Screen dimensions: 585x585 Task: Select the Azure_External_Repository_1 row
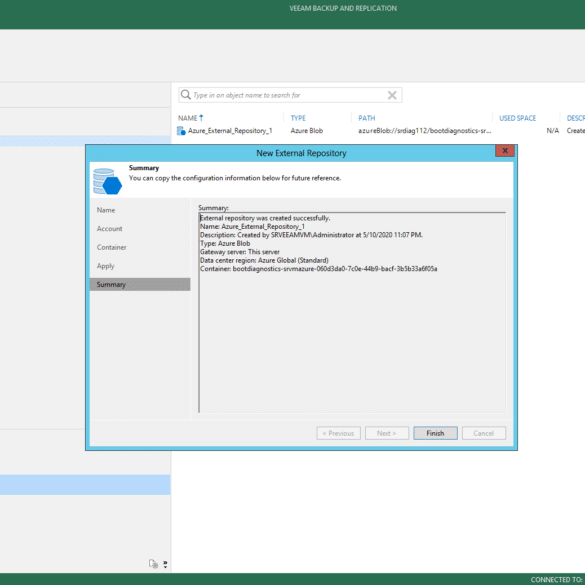point(381,131)
